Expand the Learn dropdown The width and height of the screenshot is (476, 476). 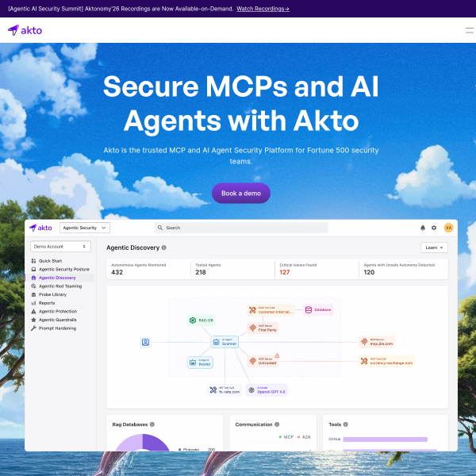434,248
